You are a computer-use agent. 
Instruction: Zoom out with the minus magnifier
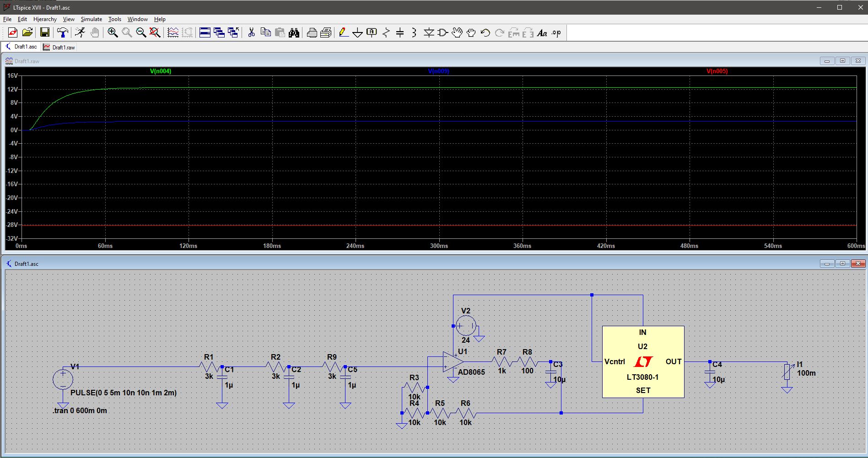coord(141,32)
